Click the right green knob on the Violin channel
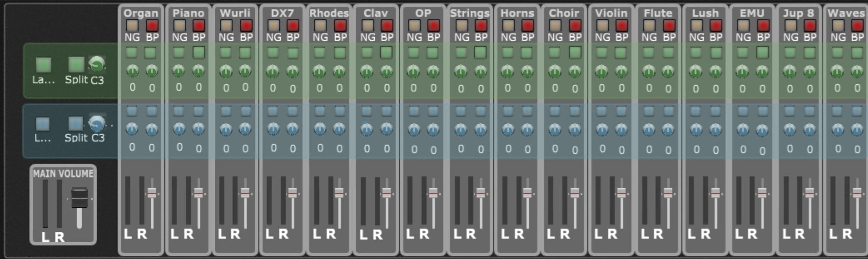 tap(621, 71)
